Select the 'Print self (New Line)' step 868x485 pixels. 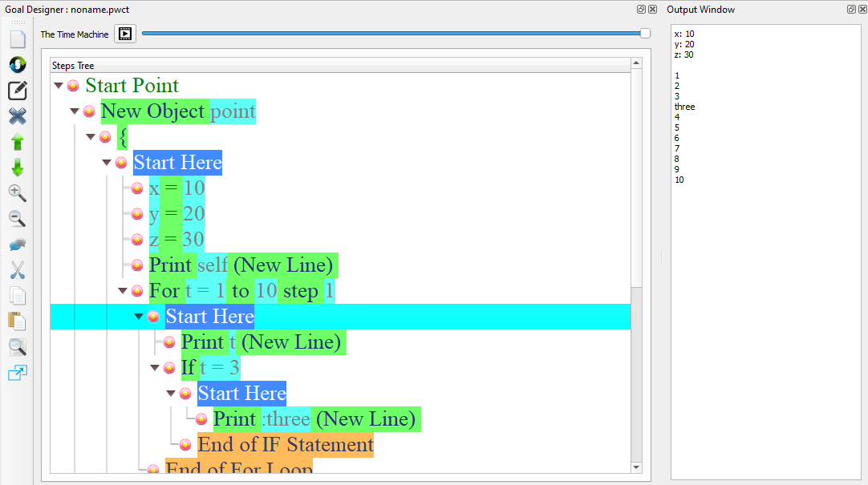242,265
